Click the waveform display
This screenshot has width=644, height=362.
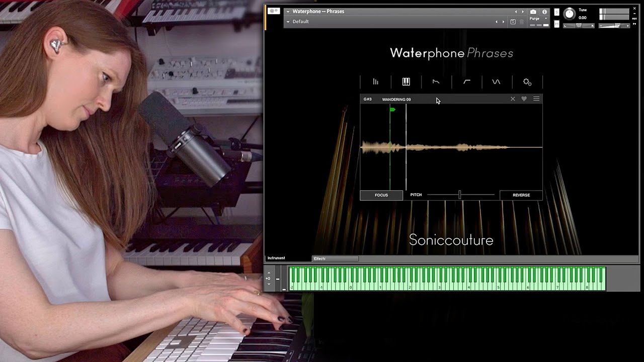click(x=451, y=147)
